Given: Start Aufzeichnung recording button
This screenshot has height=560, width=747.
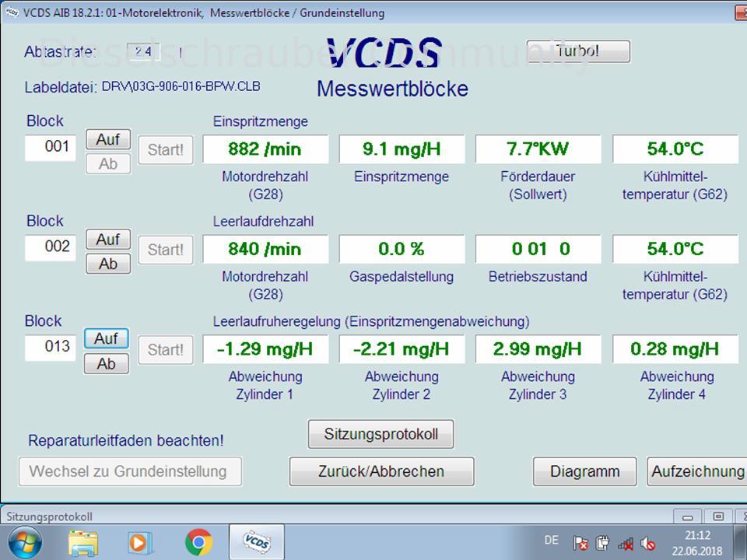Looking at the screenshot, I should (697, 471).
